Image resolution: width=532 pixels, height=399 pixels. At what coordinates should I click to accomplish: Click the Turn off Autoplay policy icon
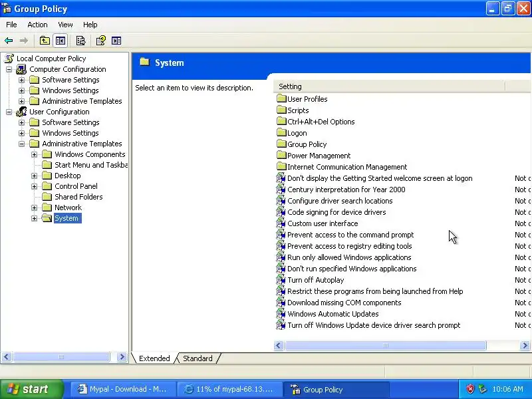pos(281,279)
